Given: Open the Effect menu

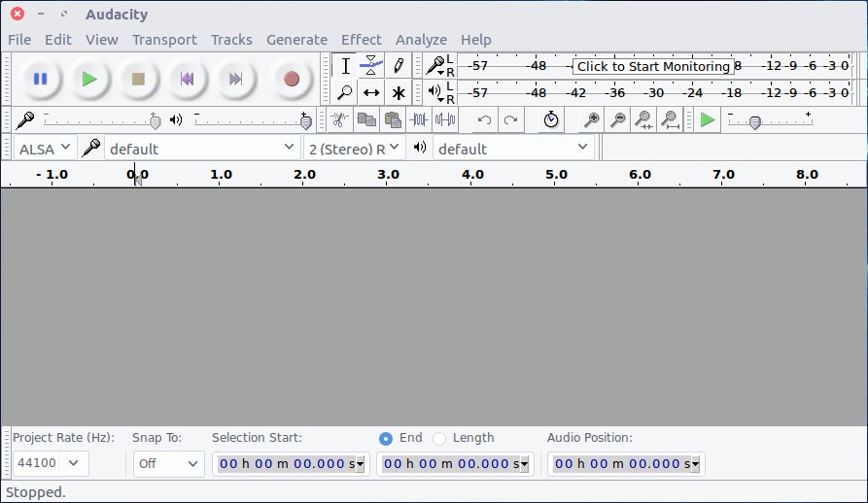Looking at the screenshot, I should 361,40.
